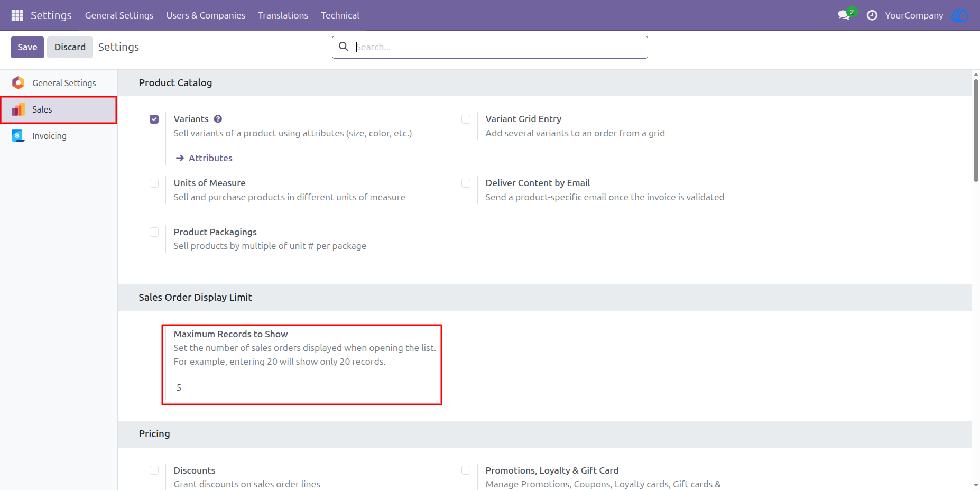Select Sales tab in left sidebar
The height and width of the screenshot is (490, 980).
click(59, 109)
